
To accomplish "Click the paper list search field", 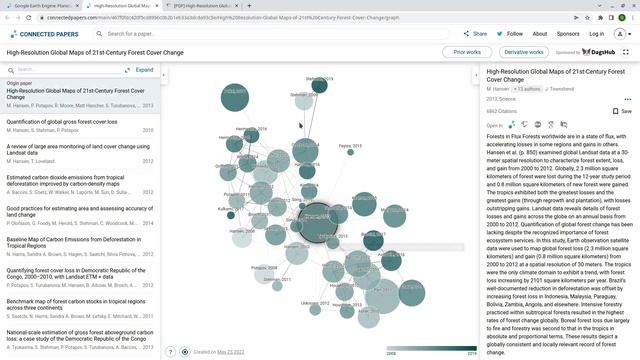I will tap(69, 70).
